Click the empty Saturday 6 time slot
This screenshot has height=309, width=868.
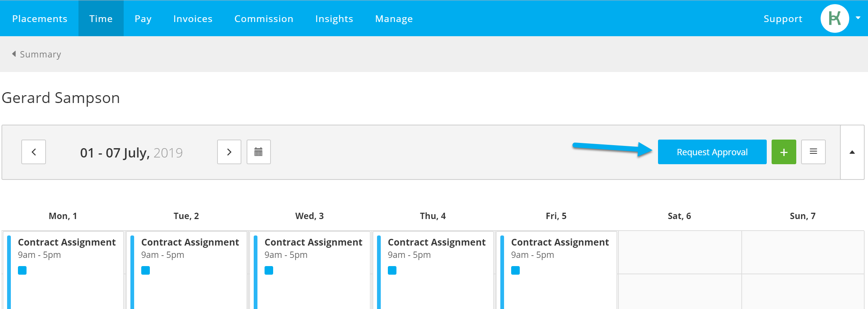tap(680, 252)
